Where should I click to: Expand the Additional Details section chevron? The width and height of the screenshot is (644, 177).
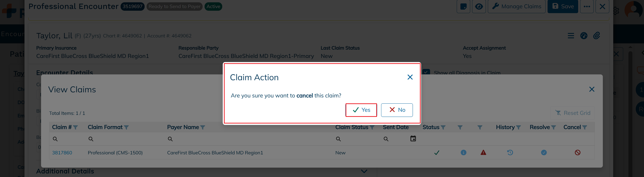tap(364, 171)
